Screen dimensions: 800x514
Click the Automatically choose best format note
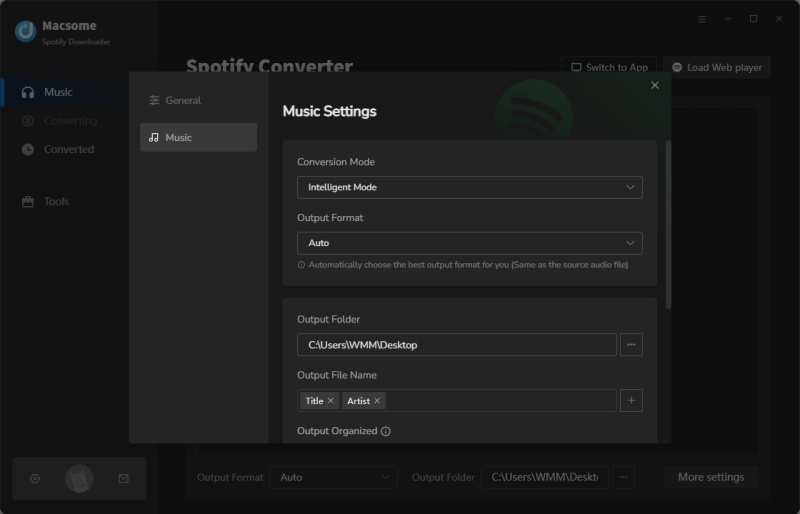click(x=468, y=265)
